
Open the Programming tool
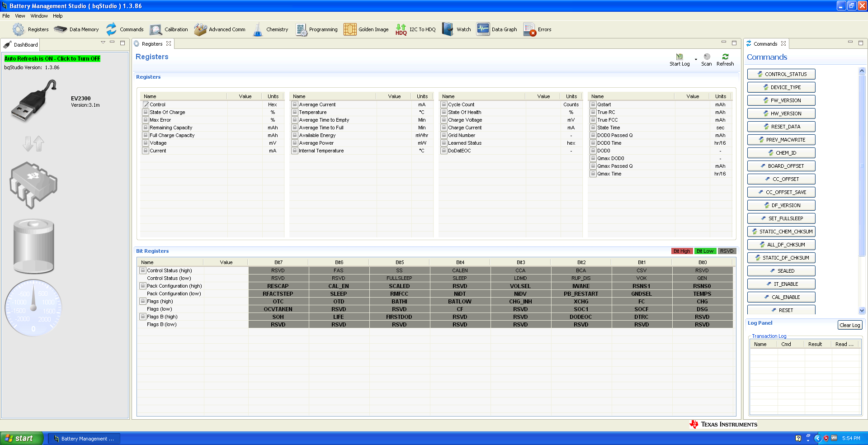(316, 29)
